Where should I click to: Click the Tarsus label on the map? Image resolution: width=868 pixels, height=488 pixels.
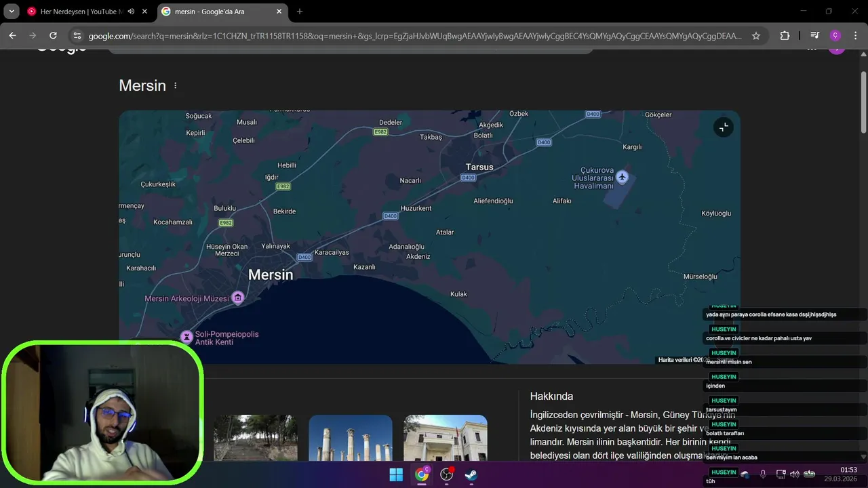(479, 167)
